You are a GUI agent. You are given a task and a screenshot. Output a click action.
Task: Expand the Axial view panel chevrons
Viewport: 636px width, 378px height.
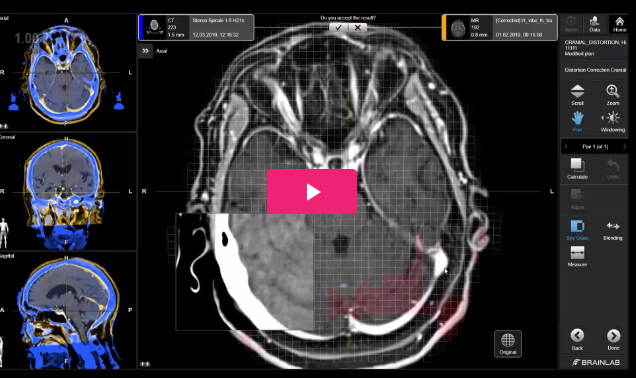pos(146,51)
